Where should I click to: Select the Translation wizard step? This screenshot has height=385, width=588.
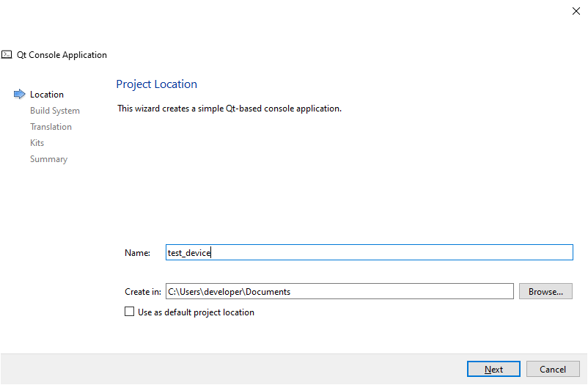(51, 127)
